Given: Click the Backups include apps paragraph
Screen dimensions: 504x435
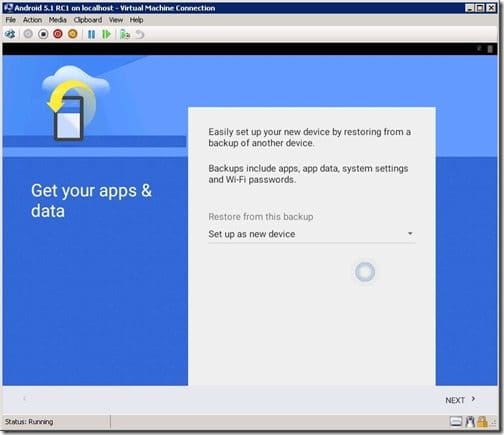Looking at the screenshot, I should pyautogui.click(x=308, y=174).
